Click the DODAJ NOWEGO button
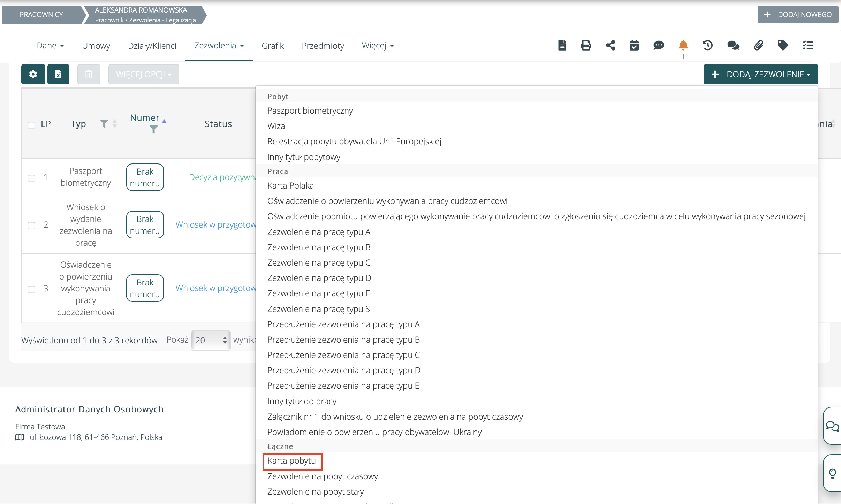This screenshot has width=841, height=504. 797,15
